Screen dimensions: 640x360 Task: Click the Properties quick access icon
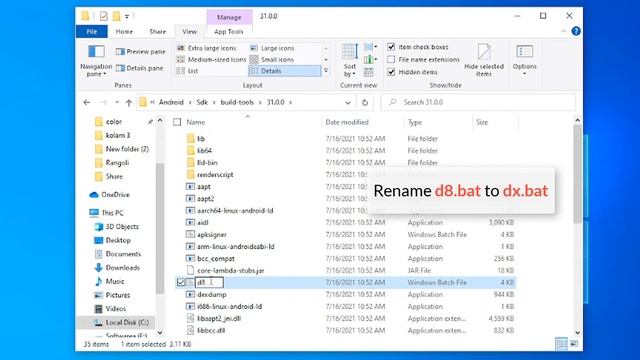(x=104, y=16)
